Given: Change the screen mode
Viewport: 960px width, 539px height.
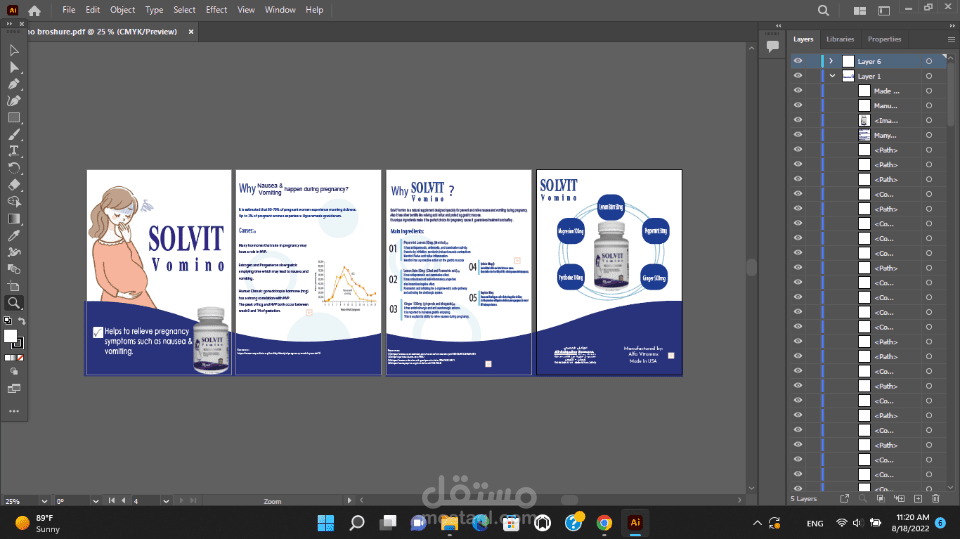Looking at the screenshot, I should coord(14,389).
